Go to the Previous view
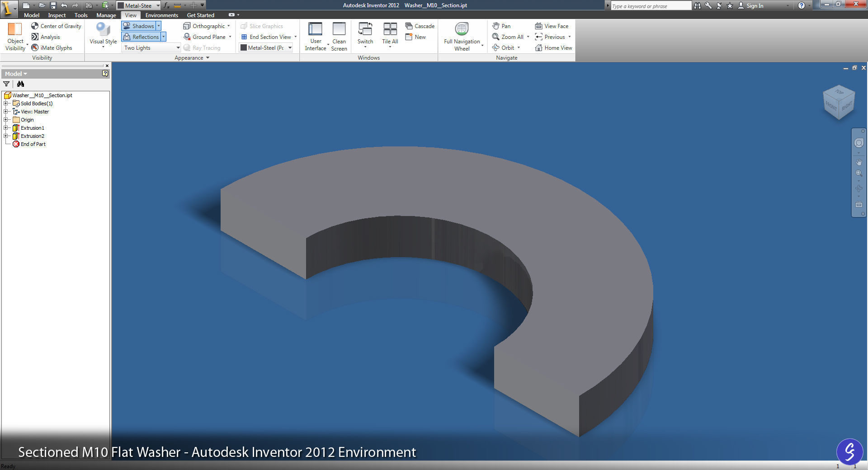868x470 pixels. (550, 37)
